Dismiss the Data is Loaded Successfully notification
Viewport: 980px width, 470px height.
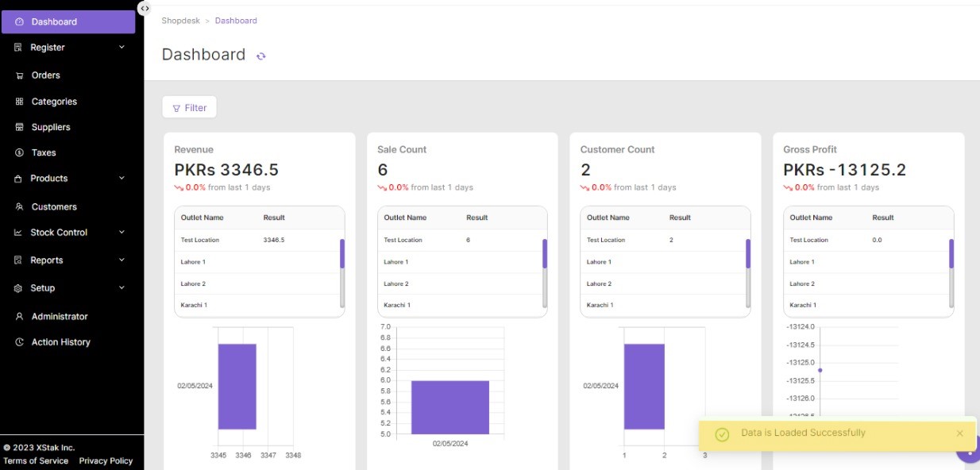959,433
